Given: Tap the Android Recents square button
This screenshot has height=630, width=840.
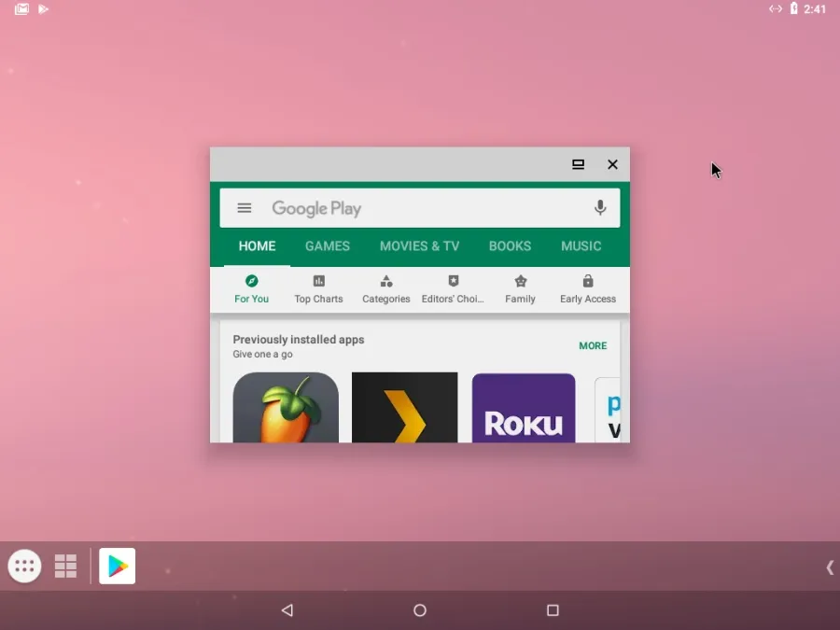Looking at the screenshot, I should [x=553, y=610].
